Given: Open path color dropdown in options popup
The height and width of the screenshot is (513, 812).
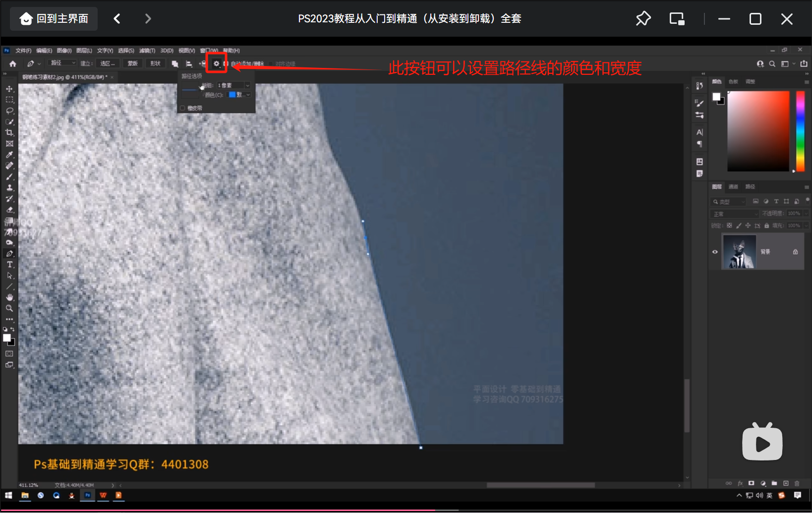Looking at the screenshot, I should point(239,95).
